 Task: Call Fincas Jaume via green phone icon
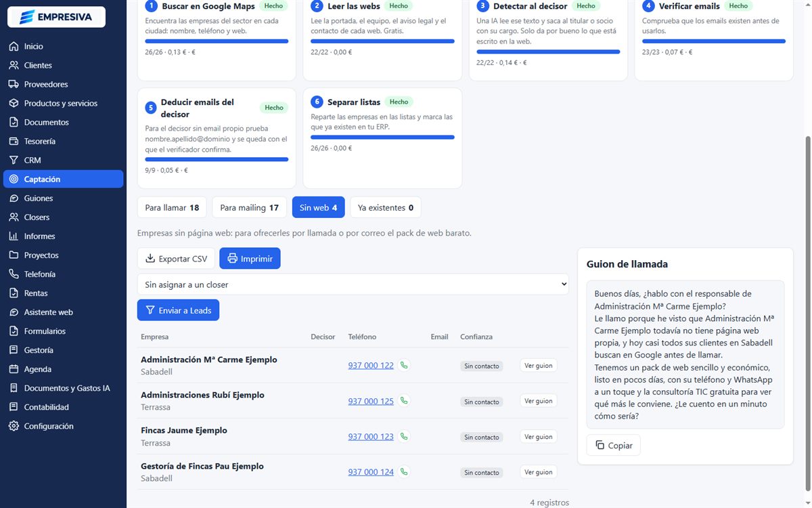(x=404, y=436)
